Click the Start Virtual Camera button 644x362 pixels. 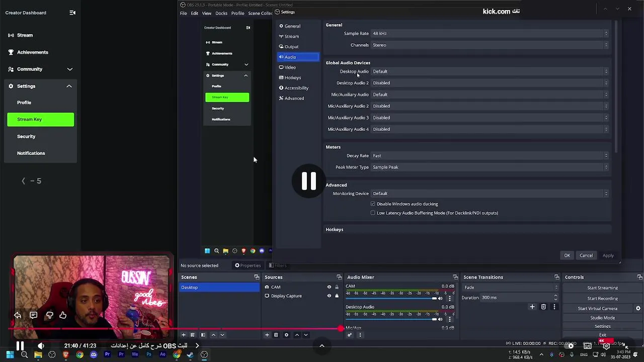coord(598,309)
